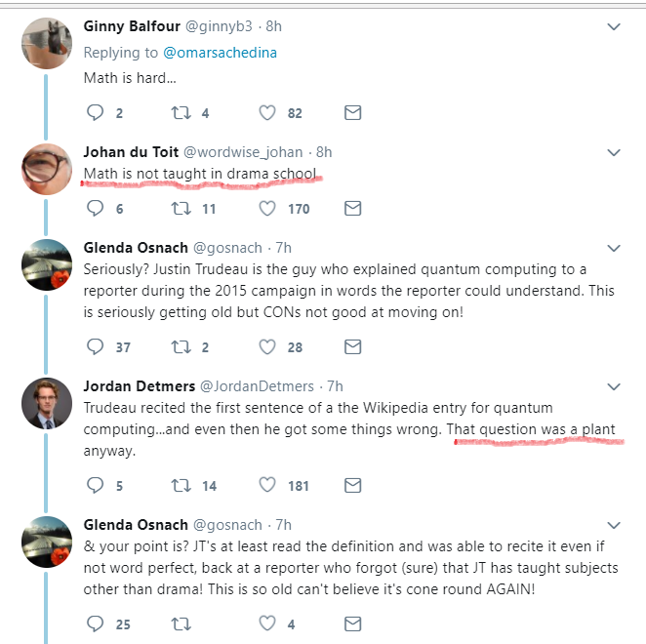Retweet Glenda Osnach's quantum computing tweet
The image size is (646, 644).
[x=180, y=346]
